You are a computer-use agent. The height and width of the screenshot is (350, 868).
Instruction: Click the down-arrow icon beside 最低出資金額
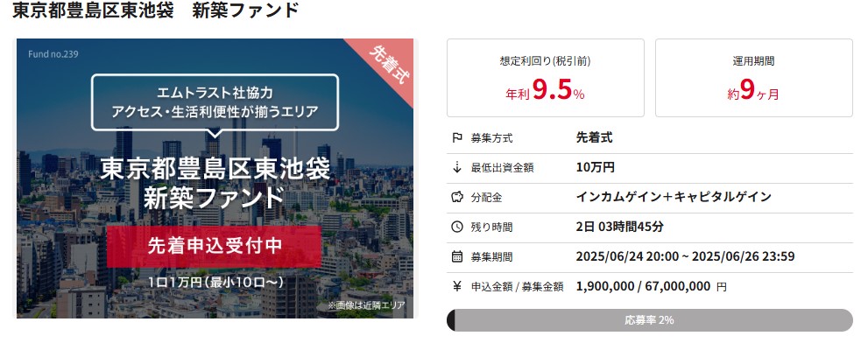[x=456, y=167]
